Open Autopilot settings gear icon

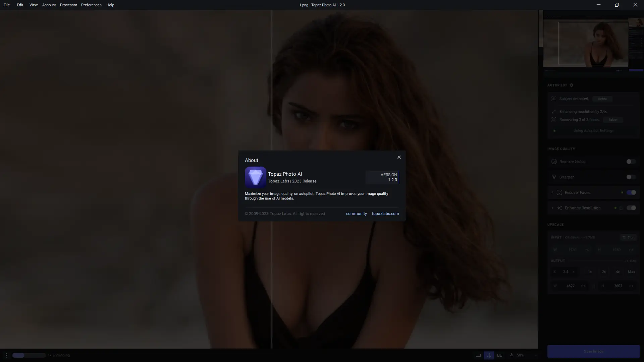572,85
